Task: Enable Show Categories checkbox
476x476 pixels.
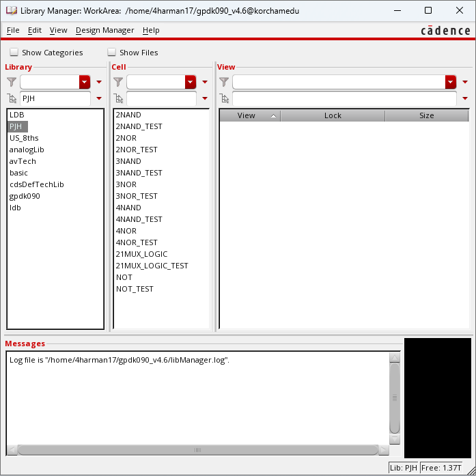Action: tap(14, 52)
